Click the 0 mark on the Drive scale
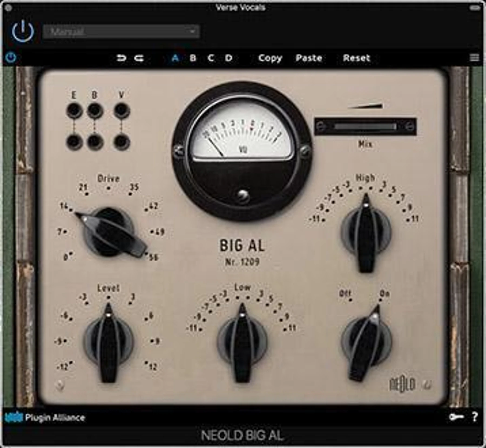The width and height of the screenshot is (486, 448). coord(66,257)
